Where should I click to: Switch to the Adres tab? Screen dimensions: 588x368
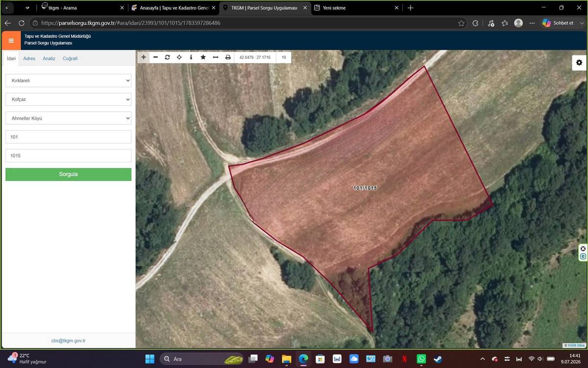coord(29,58)
